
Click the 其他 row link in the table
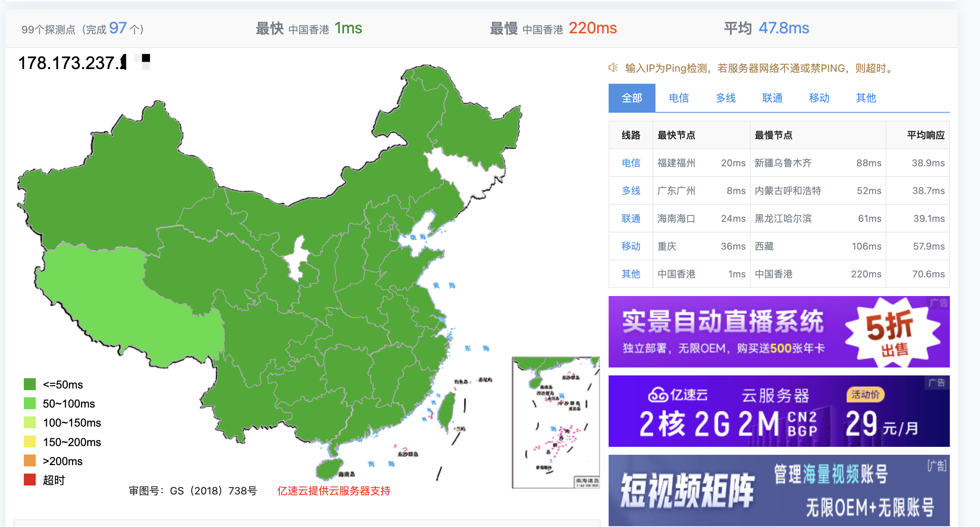(631, 274)
